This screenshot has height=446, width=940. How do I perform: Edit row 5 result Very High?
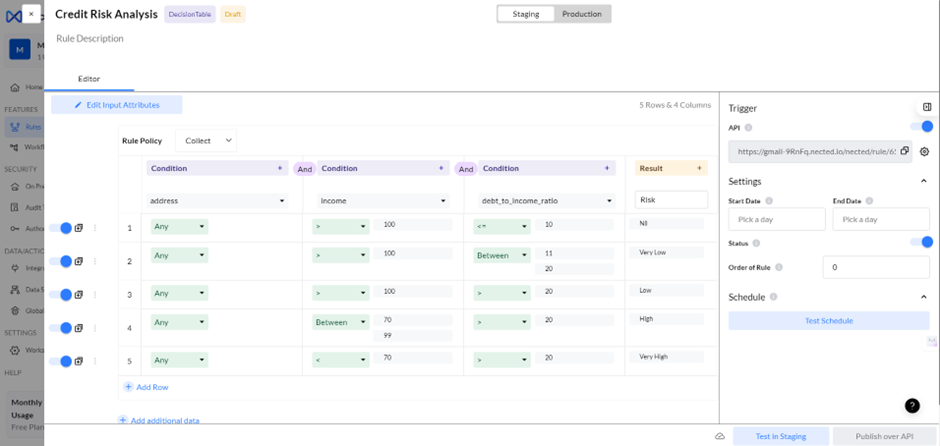pos(667,357)
